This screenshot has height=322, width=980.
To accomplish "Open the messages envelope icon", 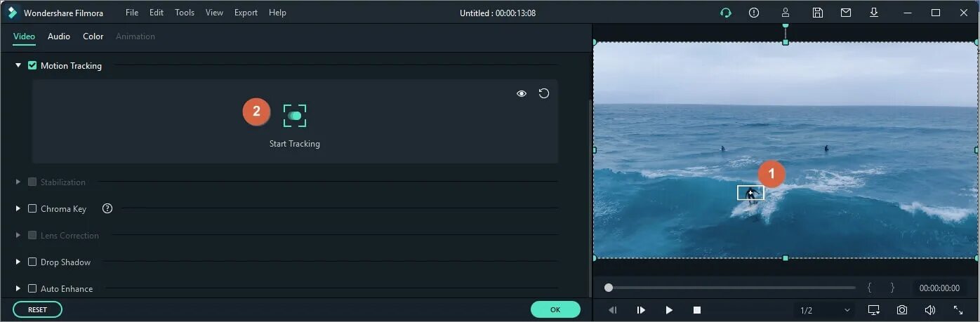I will (x=846, y=13).
